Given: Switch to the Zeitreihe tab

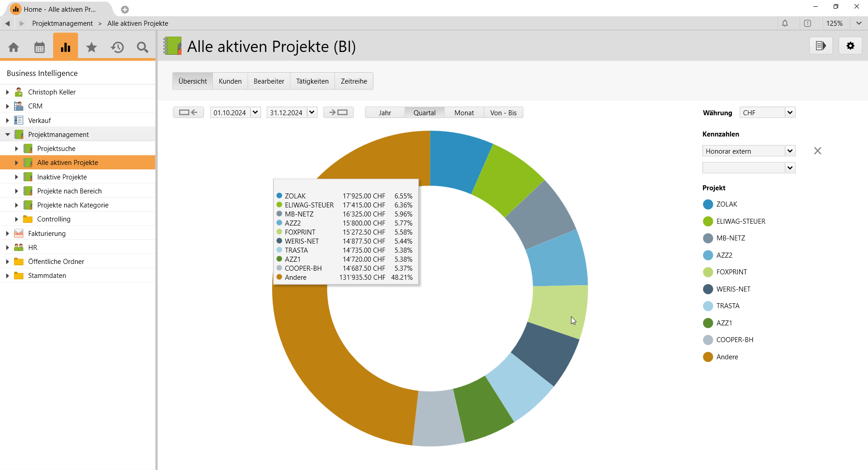Looking at the screenshot, I should (x=354, y=81).
